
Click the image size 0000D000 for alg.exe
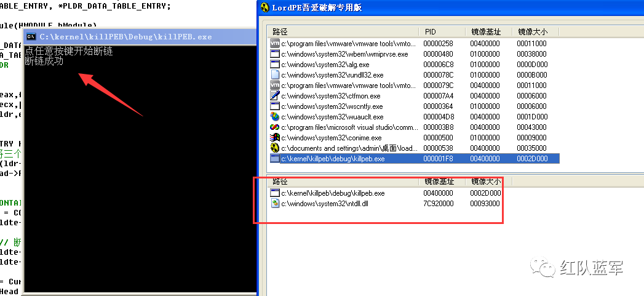(532, 65)
